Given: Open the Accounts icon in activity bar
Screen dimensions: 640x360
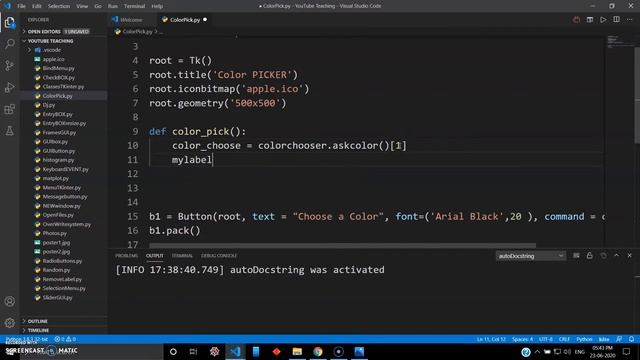Looking at the screenshot, I should pos(9,302).
